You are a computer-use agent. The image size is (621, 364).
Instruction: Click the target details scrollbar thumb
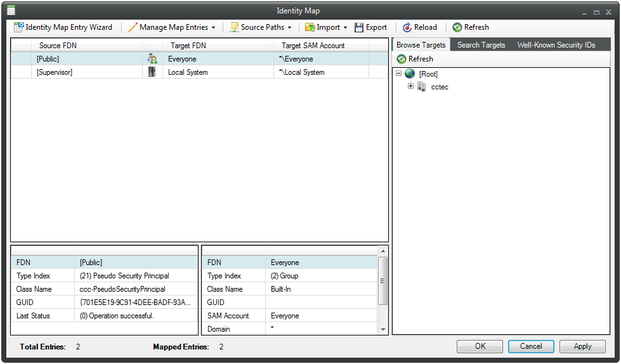click(383, 281)
